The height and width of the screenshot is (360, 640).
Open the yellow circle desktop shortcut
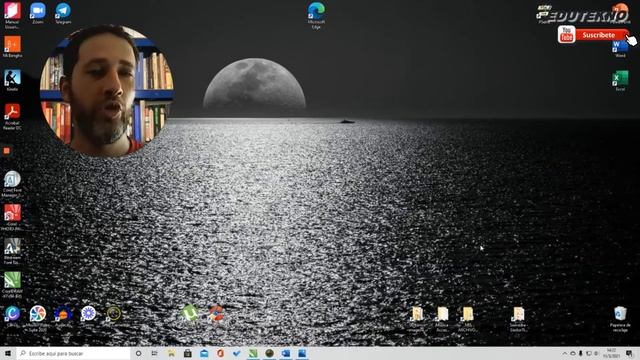pos(113,313)
